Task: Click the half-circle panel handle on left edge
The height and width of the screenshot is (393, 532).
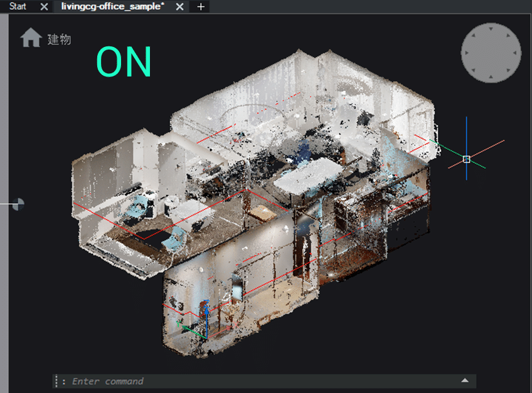Action: pos(18,204)
